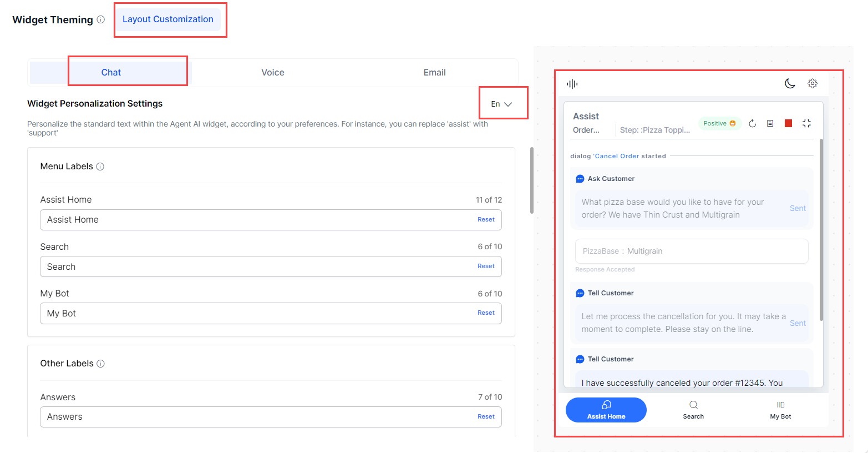The height and width of the screenshot is (453, 868).
Task: Click the refresh icon beside Positive badge
Action: pyautogui.click(x=752, y=123)
